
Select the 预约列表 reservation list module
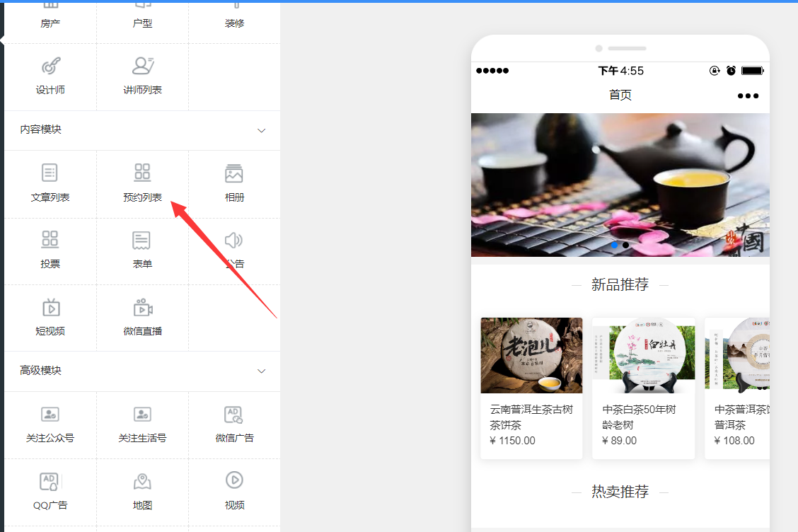142,184
